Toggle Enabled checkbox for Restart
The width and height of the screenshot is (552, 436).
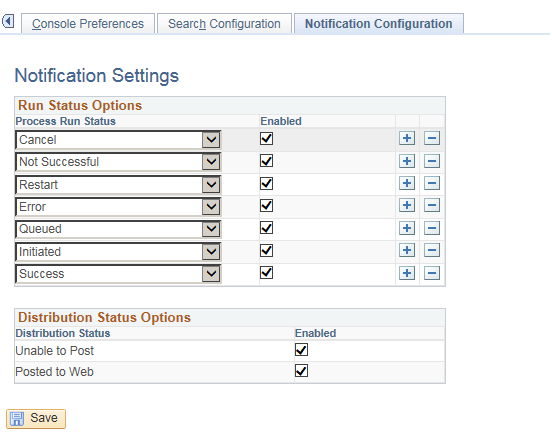[266, 183]
